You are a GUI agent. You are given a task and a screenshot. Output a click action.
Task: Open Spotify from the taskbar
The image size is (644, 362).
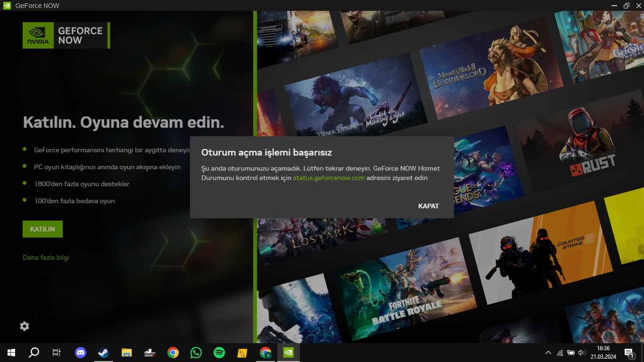[219, 353]
